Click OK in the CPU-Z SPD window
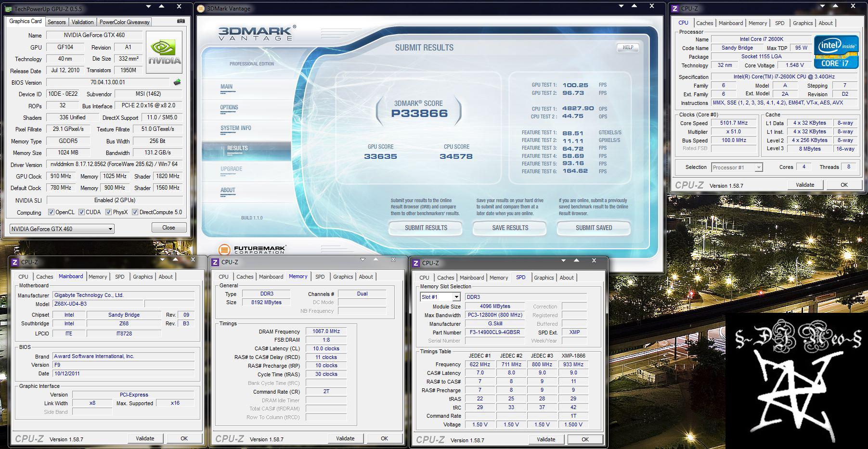 pos(585,439)
